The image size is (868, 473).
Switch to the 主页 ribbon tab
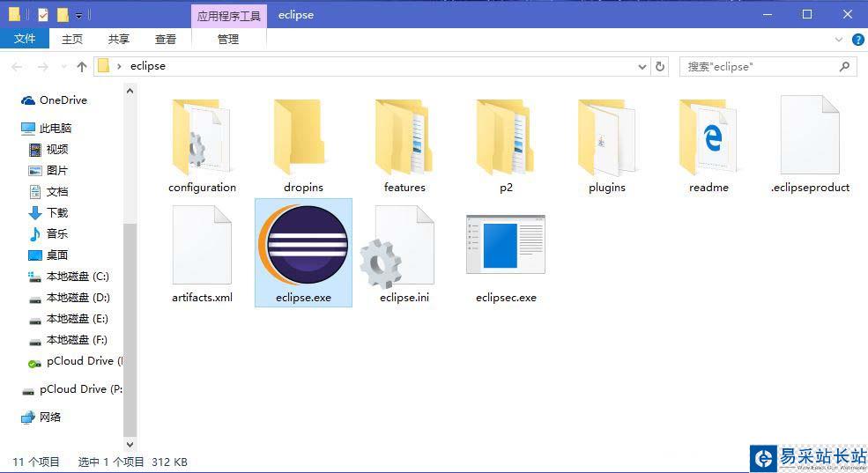click(72, 40)
